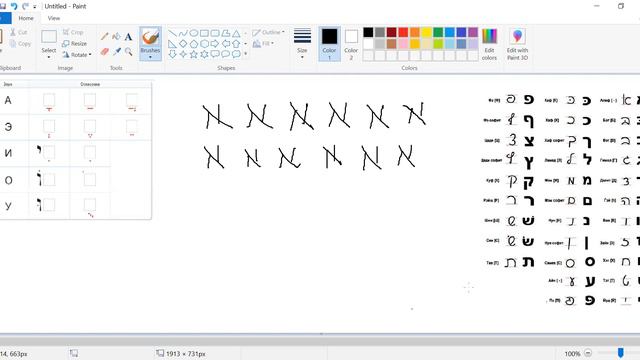Click the horizontal scrollbar under the canvas
This screenshot has width=640, height=360.
pyautogui.click(x=320, y=340)
